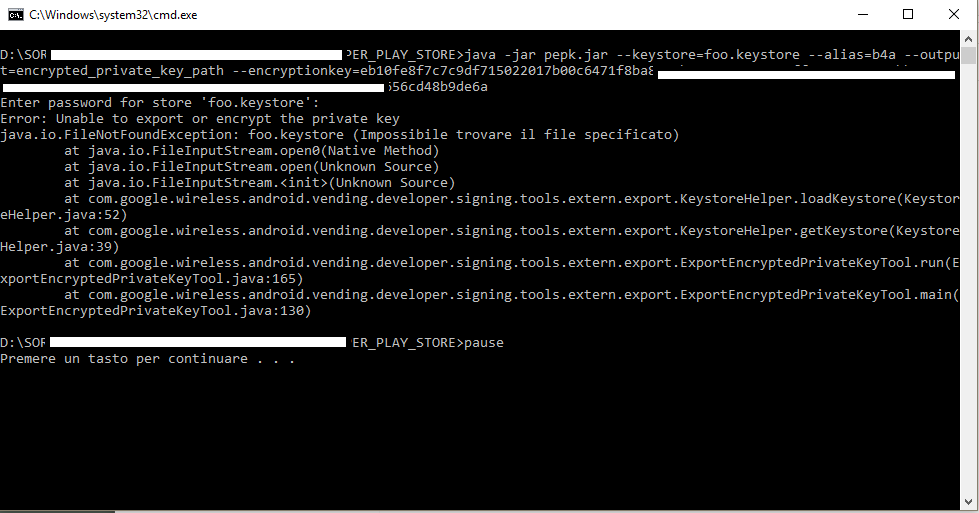Click the 'pause' command text
Viewport: 979px width, 513px height.
[483, 343]
